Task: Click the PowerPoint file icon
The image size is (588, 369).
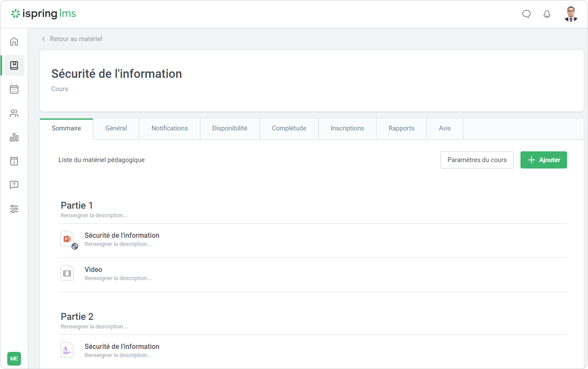Action: (68, 239)
